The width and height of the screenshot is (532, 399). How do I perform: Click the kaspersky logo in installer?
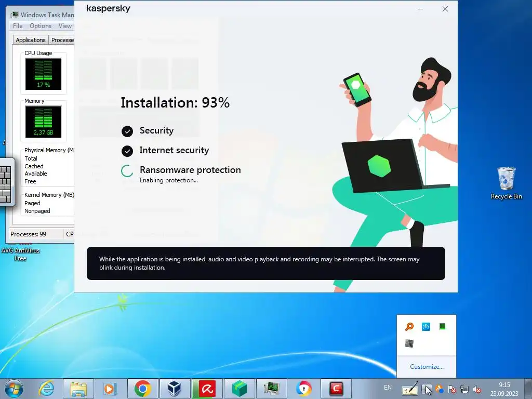tap(108, 8)
